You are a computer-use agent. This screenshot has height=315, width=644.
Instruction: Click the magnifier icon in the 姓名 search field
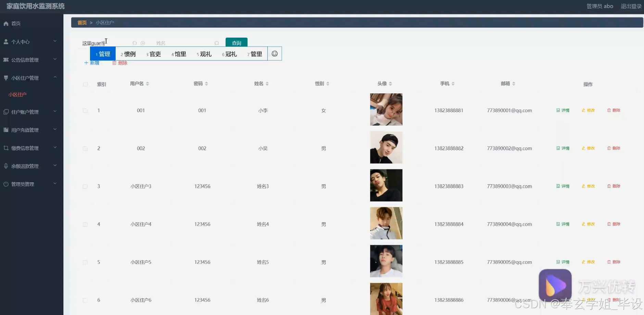click(x=217, y=43)
